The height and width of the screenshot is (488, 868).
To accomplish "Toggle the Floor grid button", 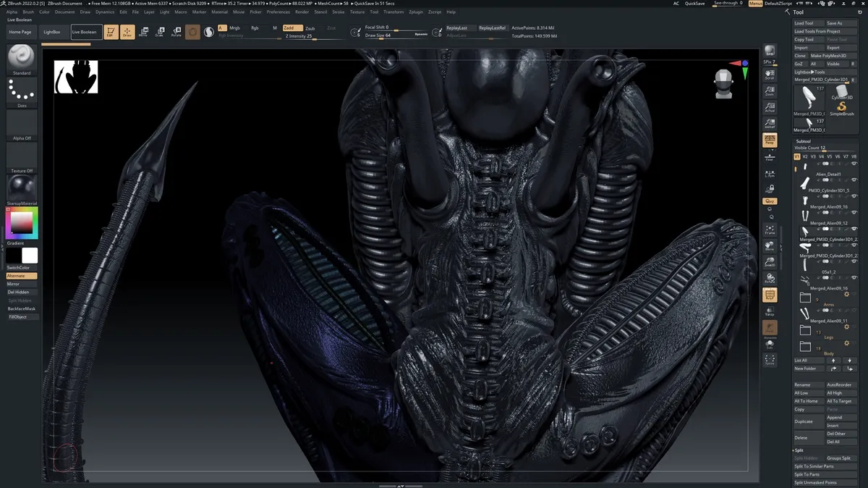I will 770,156.
